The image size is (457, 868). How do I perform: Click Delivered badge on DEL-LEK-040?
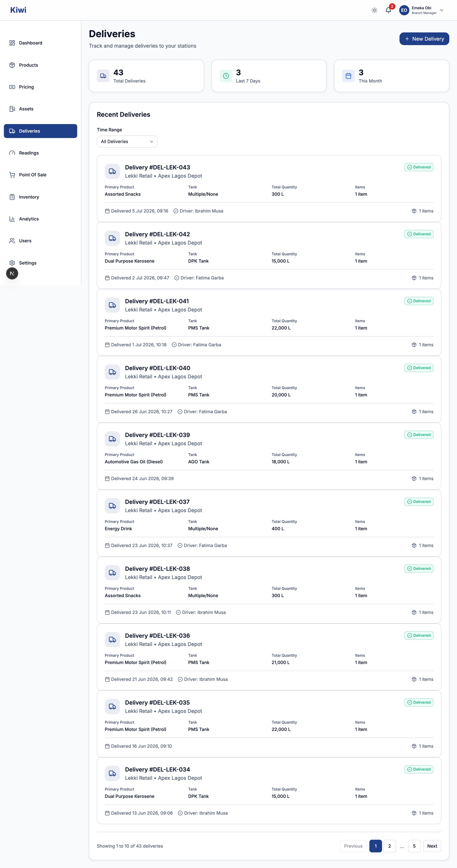(x=419, y=368)
